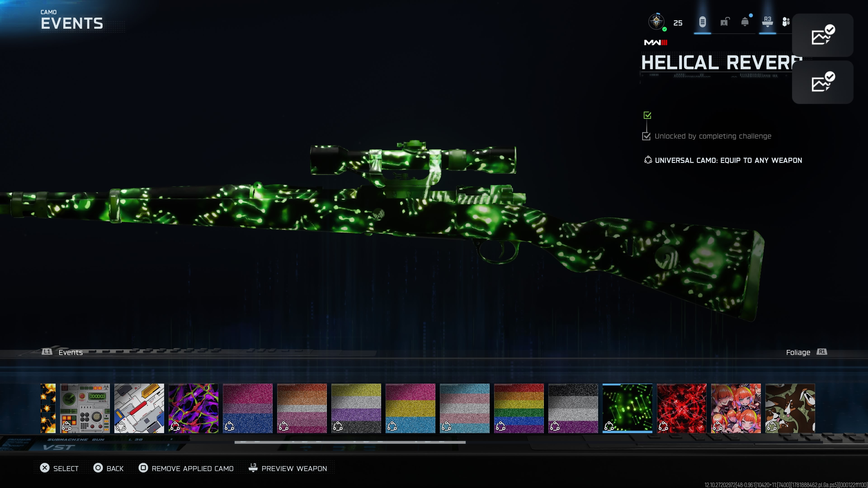This screenshot has height=488, width=868.
Task: Toggle the green checkmark box above the challenge line
Action: tap(647, 115)
